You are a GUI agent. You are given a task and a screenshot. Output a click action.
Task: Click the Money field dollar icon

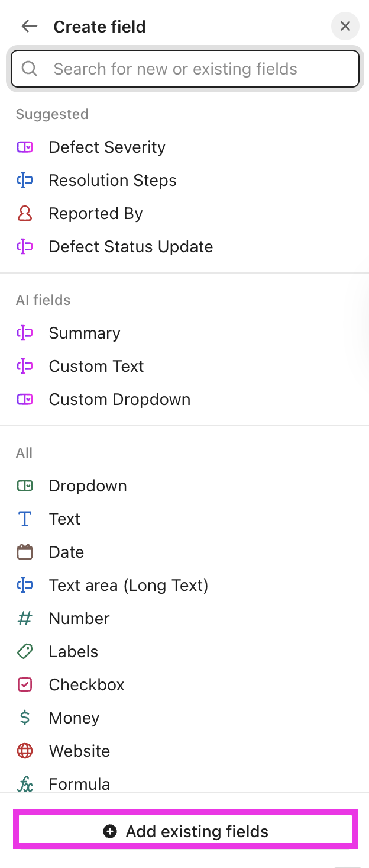(24, 718)
